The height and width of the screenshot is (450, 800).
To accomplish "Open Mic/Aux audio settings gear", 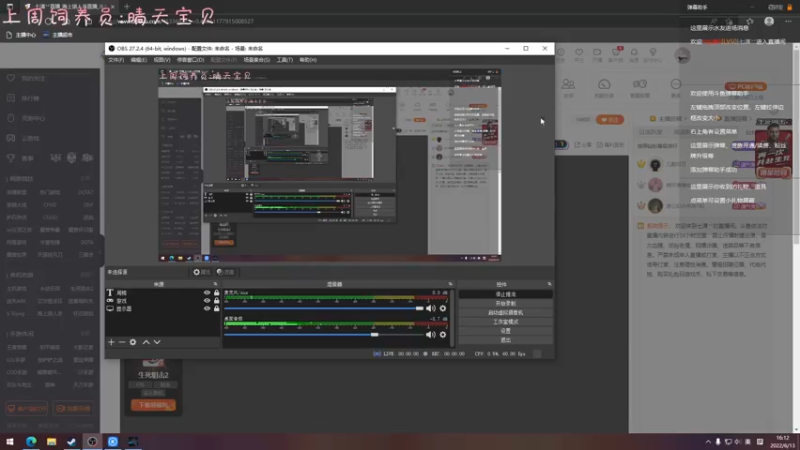I will point(443,308).
